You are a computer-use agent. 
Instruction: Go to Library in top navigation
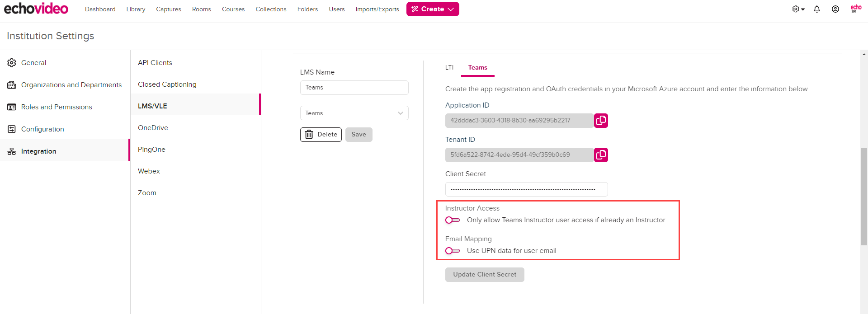tap(136, 9)
